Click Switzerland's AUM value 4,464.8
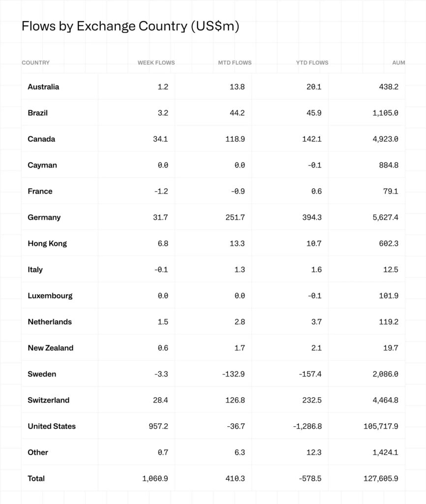This screenshot has height=504, width=426. (x=385, y=400)
